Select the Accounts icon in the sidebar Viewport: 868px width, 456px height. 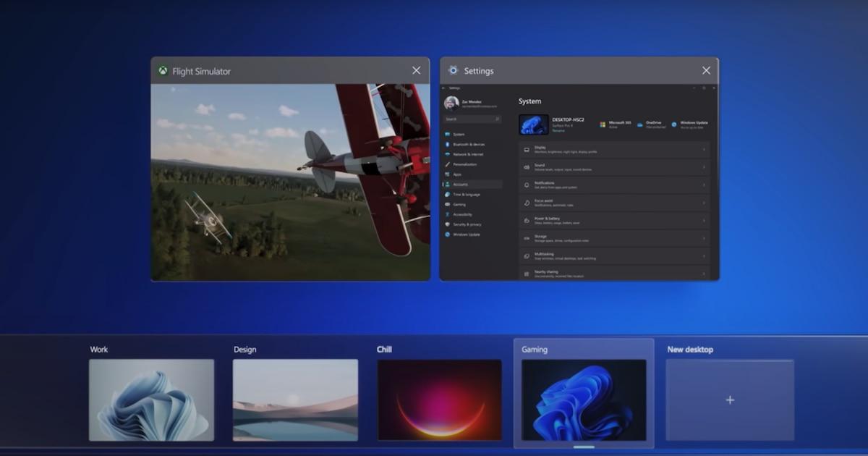pyautogui.click(x=448, y=184)
